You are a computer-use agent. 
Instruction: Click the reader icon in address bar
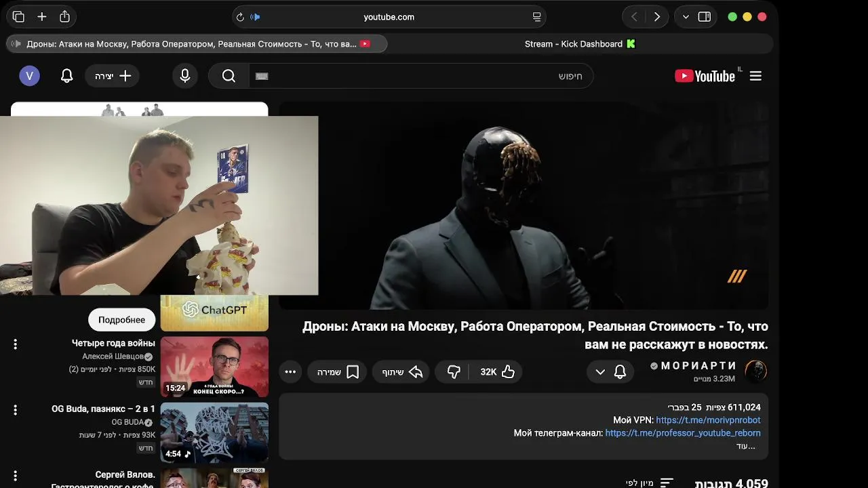pyautogui.click(x=536, y=17)
